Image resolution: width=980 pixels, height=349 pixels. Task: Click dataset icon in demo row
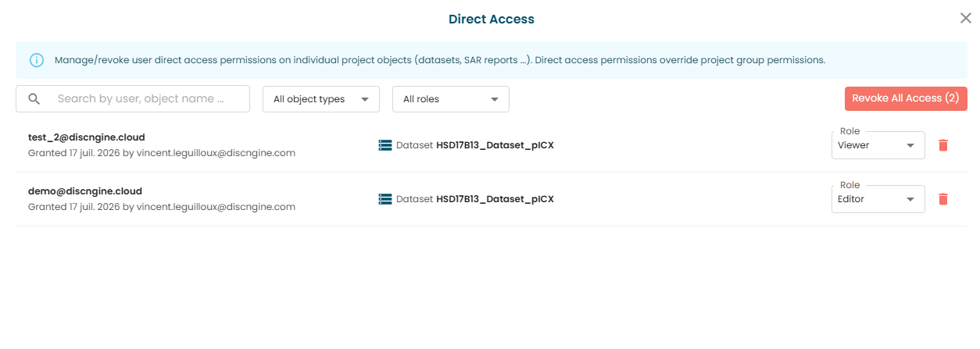pos(384,199)
